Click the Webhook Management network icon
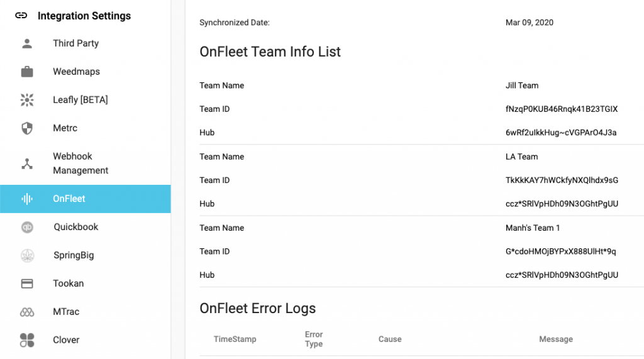This screenshot has height=359, width=644. 27,163
